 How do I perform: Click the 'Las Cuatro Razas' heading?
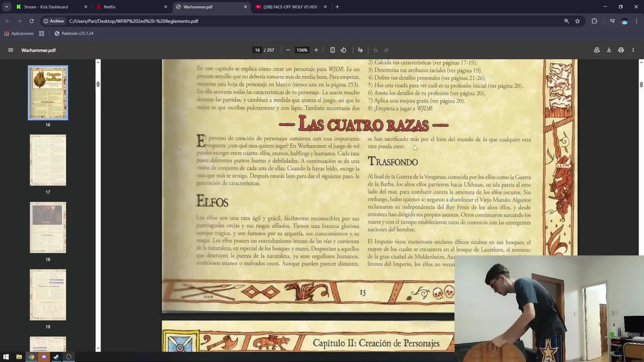pos(363,124)
